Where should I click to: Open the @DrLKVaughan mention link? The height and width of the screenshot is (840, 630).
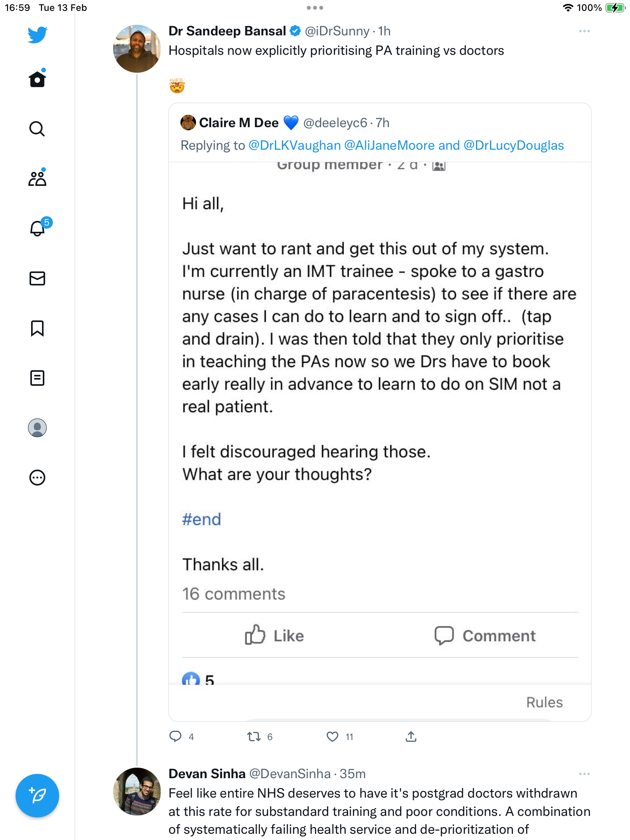[x=294, y=145]
